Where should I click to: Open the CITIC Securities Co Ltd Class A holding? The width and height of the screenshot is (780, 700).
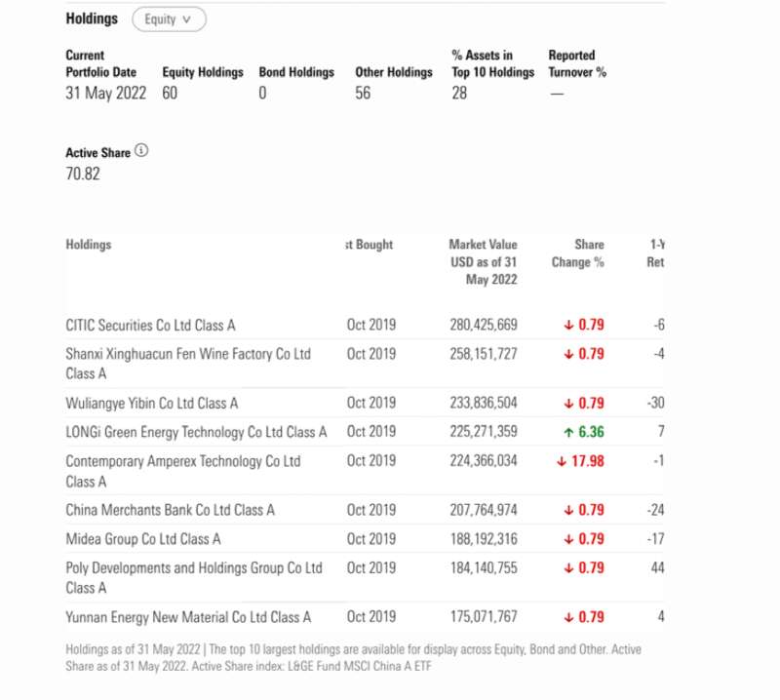[x=150, y=326]
